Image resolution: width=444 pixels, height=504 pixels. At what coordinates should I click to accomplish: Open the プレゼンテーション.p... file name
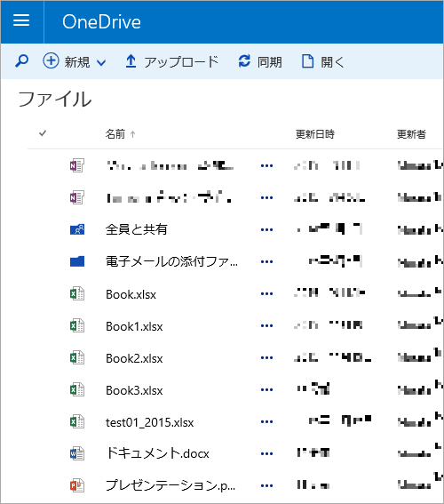170,485
